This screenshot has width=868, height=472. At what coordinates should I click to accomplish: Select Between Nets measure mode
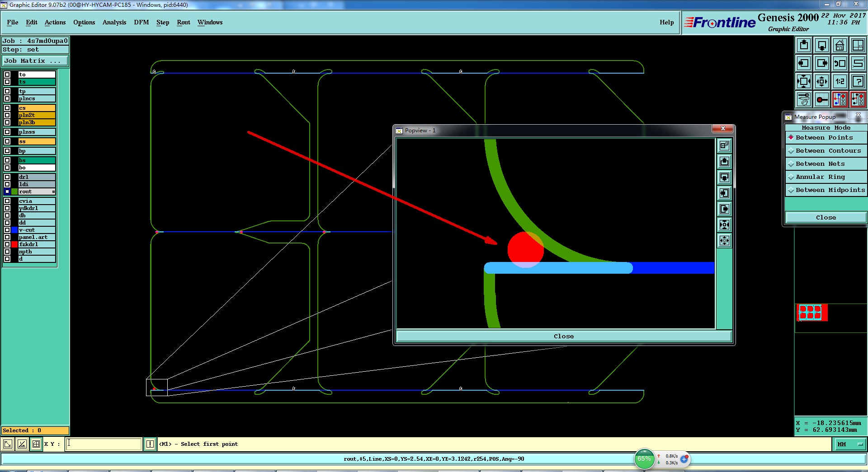(826, 164)
